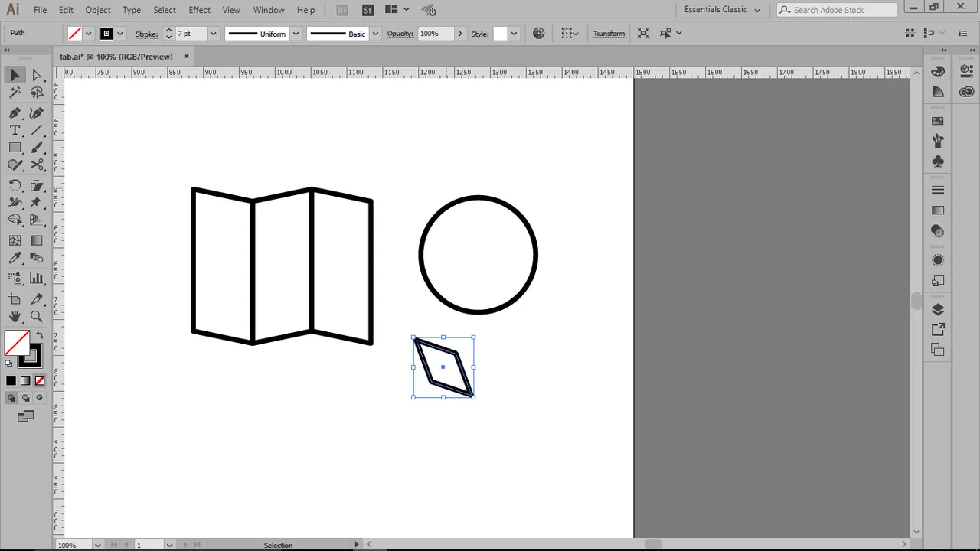Select the Mesh tool
The height and width of the screenshot is (551, 980).
(15, 240)
